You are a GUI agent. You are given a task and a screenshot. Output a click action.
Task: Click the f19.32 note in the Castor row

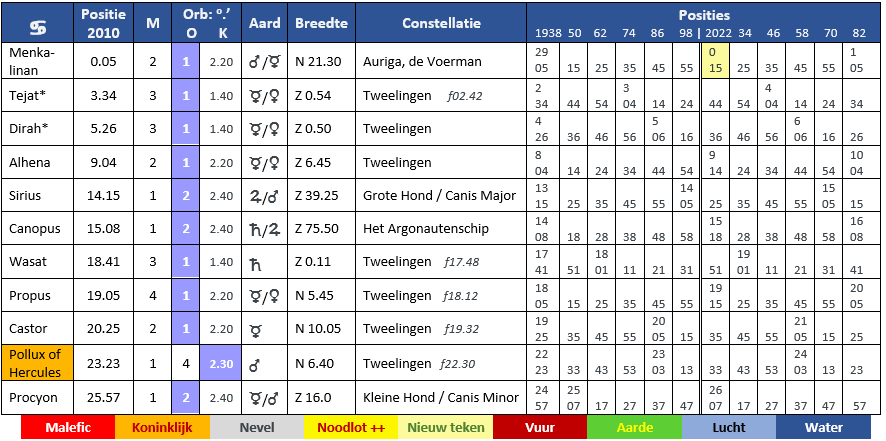pyautogui.click(x=463, y=329)
